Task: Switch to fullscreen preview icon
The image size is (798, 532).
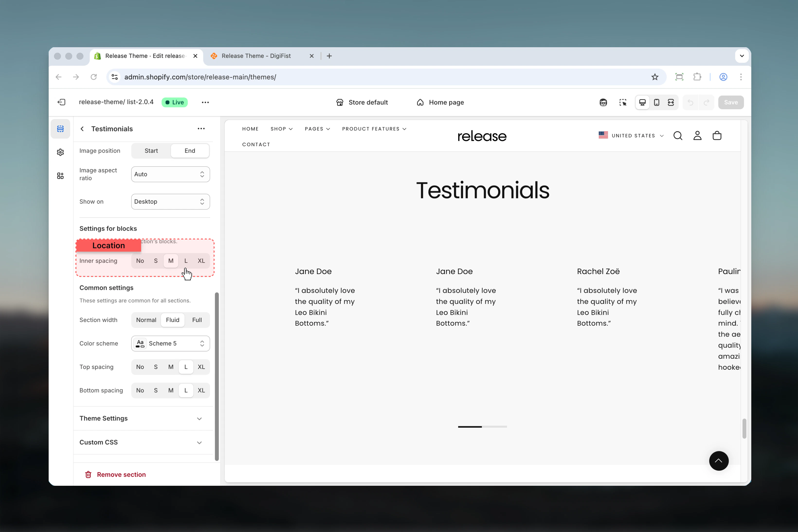Action: tap(671, 102)
